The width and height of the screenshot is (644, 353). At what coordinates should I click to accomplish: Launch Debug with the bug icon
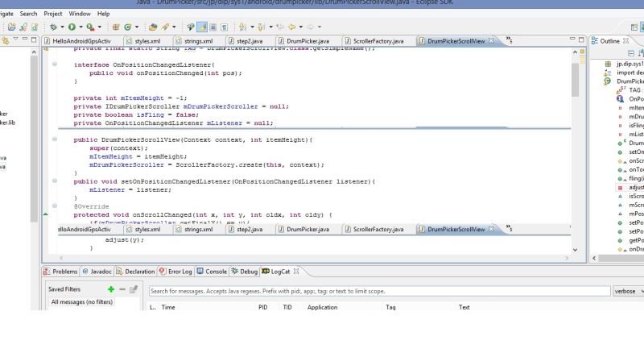tap(53, 27)
